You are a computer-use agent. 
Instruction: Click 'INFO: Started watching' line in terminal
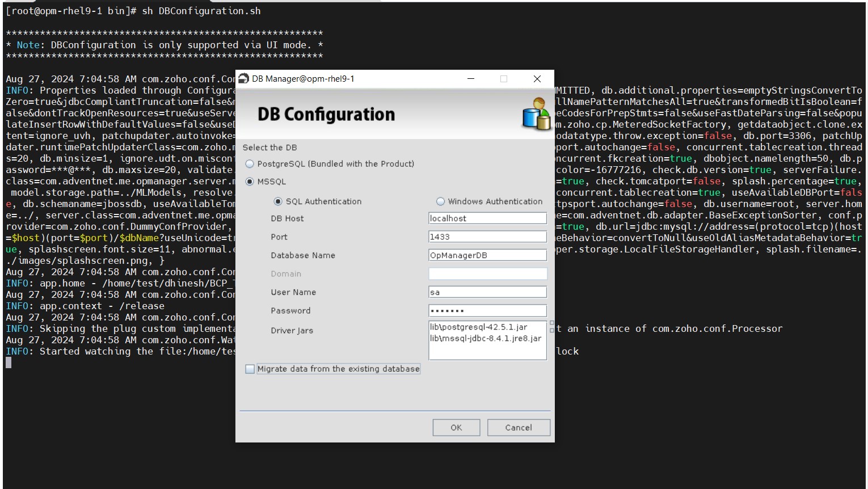point(120,352)
